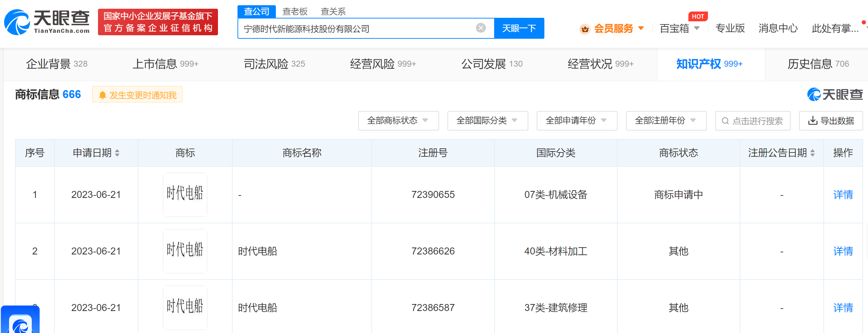Switch to the 经营风险 tab

pos(383,64)
